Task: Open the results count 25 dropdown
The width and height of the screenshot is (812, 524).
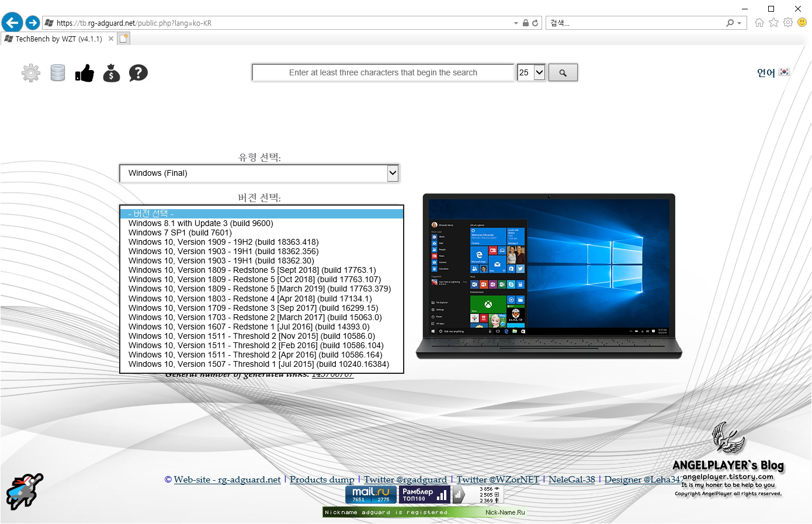Action: [x=531, y=72]
